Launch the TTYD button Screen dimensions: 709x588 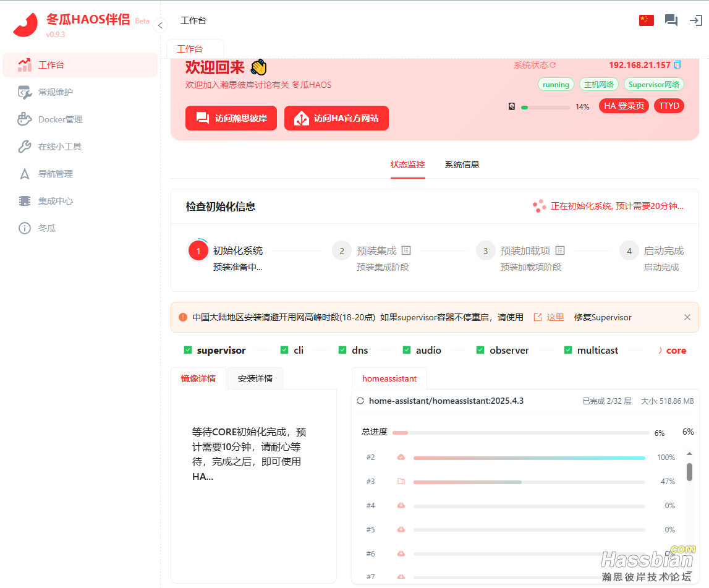[669, 106]
